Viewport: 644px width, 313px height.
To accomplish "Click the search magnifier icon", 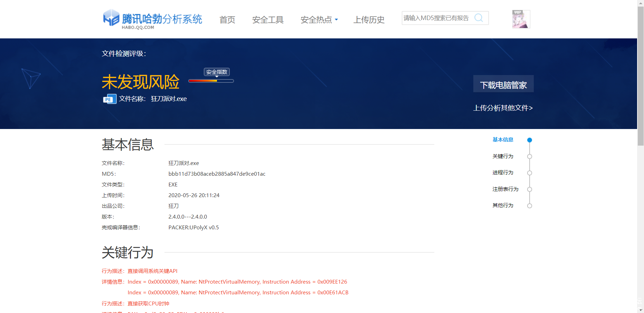I will [x=479, y=18].
